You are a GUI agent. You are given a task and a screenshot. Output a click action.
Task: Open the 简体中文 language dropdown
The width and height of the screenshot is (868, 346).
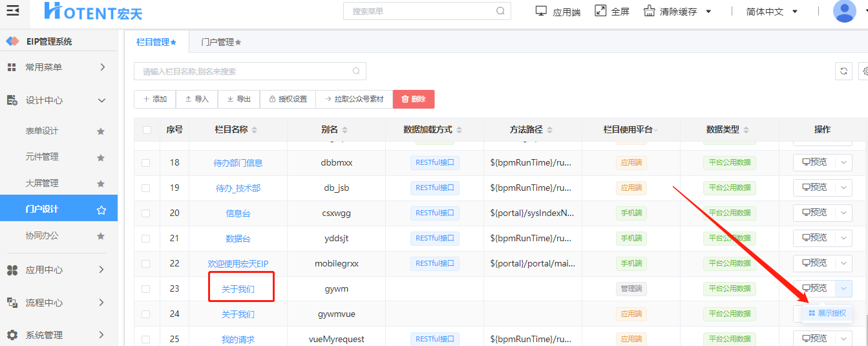click(x=772, y=12)
